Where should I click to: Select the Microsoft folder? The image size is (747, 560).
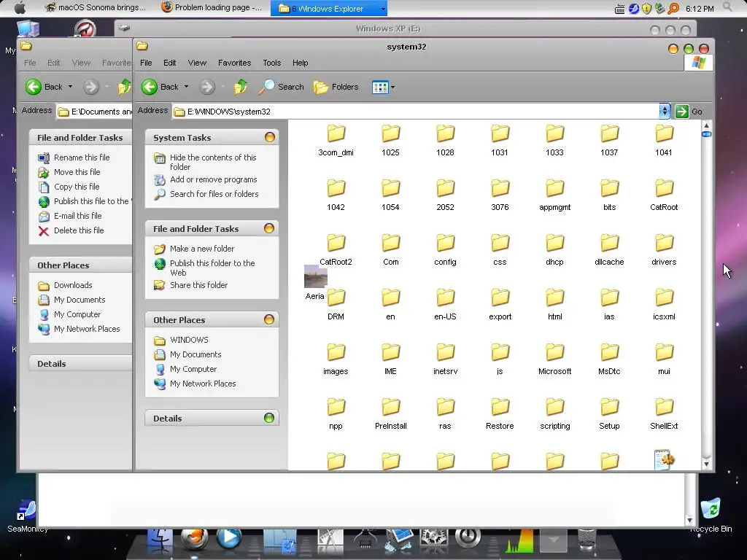click(554, 359)
